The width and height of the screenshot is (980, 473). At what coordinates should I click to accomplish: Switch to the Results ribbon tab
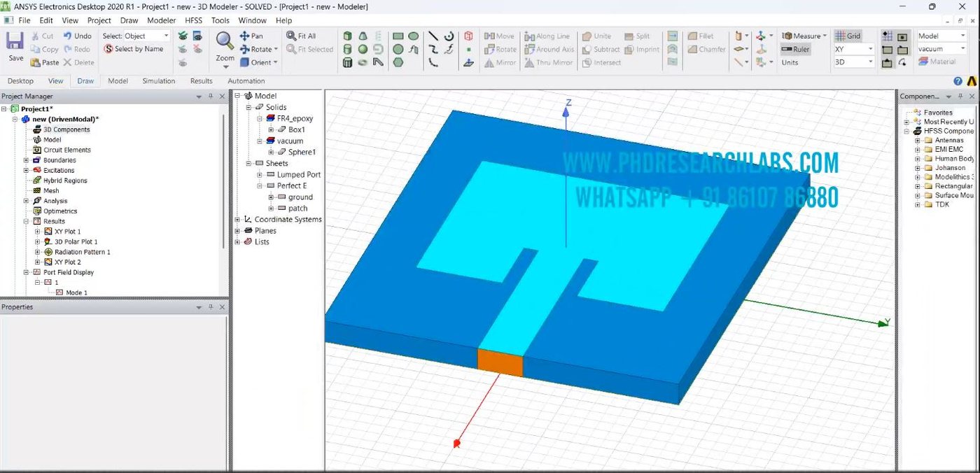[202, 81]
